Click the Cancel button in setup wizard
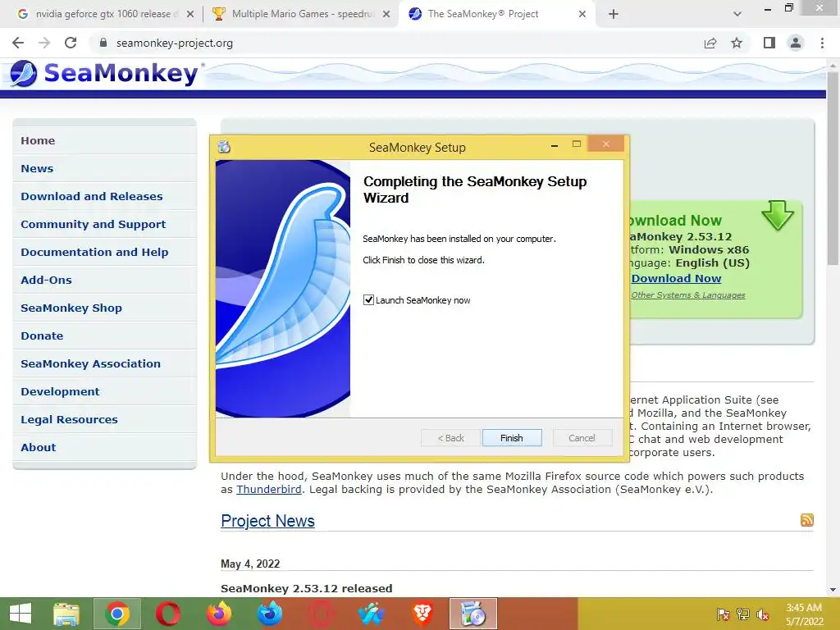Image resolution: width=840 pixels, height=630 pixels. click(582, 438)
